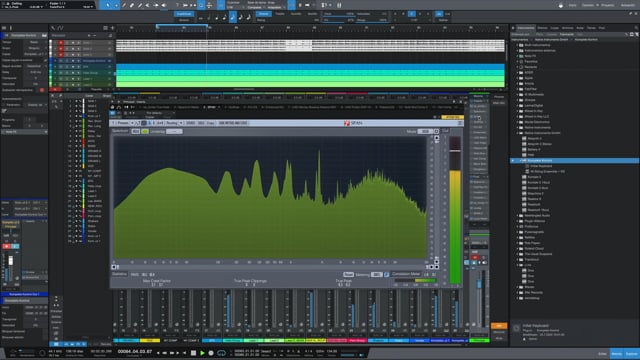
Task: Select the Range tool in the top toolbar
Action: pos(116,5)
